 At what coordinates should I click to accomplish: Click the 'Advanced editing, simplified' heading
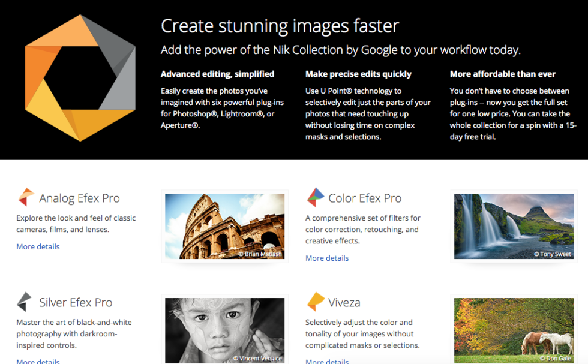click(x=217, y=74)
